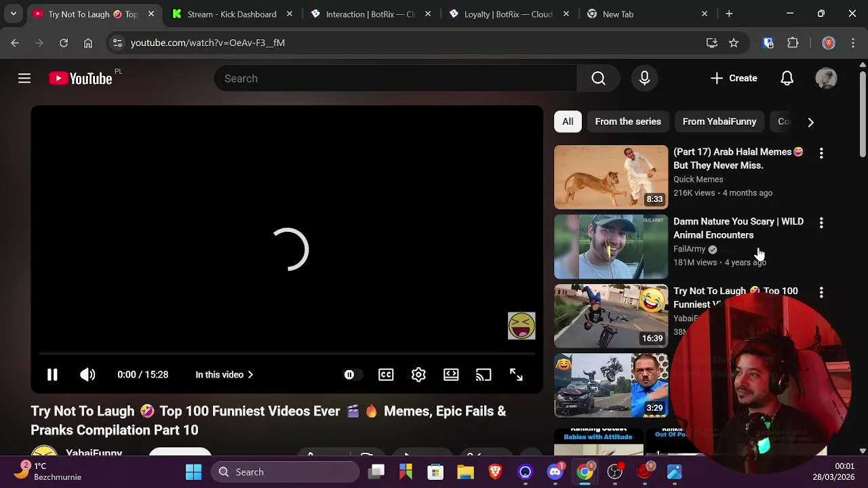The width and height of the screenshot is (868, 488).
Task: Open Discord from the taskbar
Action: coord(555,472)
